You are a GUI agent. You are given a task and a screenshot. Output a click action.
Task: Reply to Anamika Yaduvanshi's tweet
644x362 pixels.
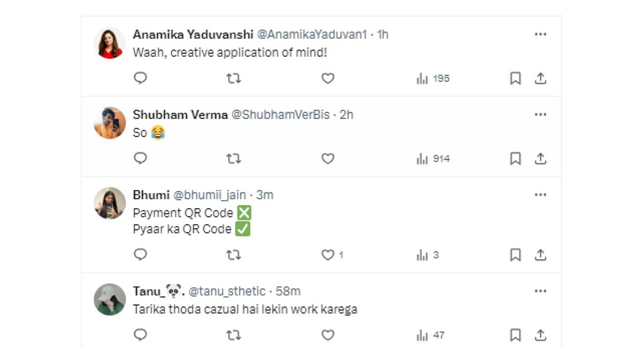pyautogui.click(x=140, y=78)
